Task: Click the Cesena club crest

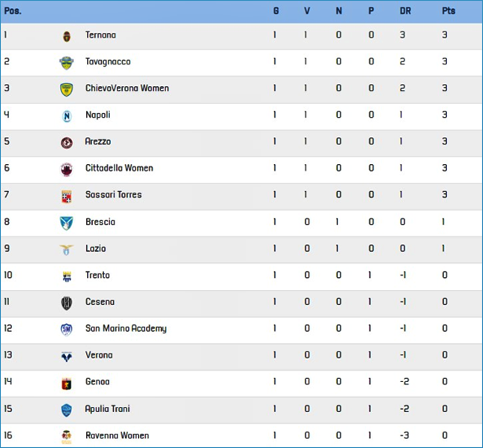Action: [67, 303]
